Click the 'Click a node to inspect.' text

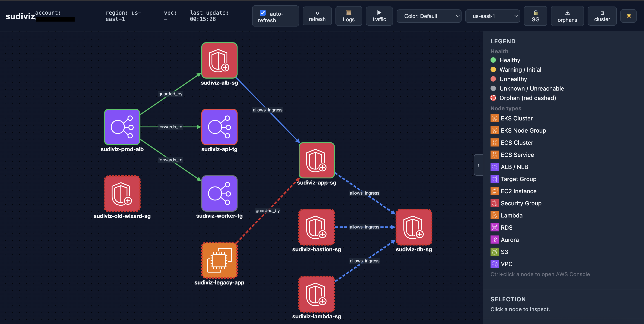point(520,309)
